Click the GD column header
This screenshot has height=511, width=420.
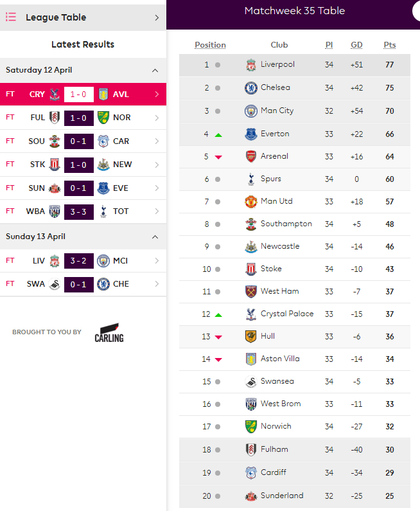356,45
